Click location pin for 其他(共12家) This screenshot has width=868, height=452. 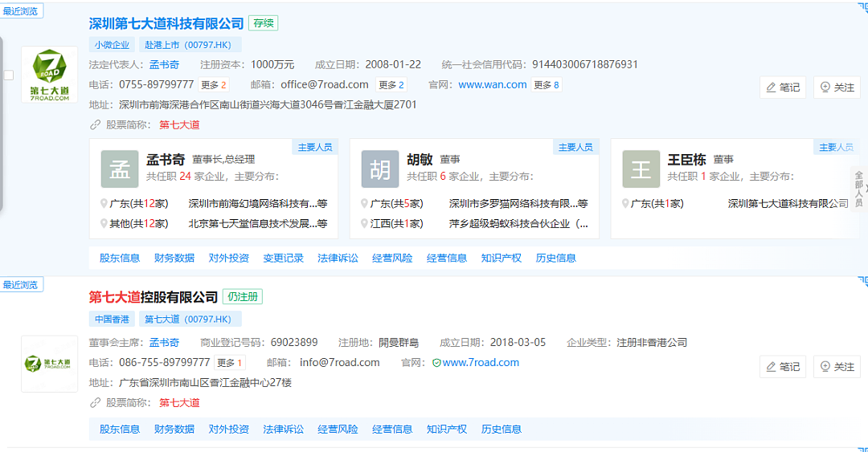click(x=104, y=223)
